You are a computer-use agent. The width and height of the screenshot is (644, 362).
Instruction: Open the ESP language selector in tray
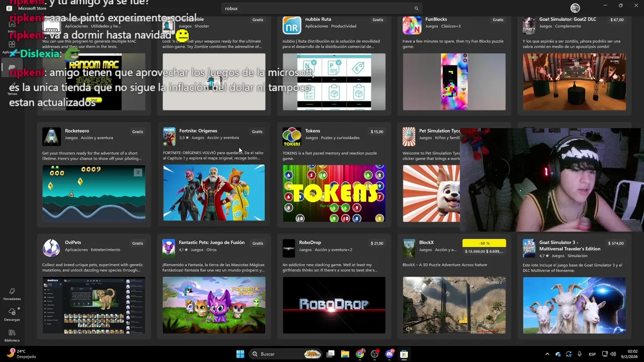(592, 354)
